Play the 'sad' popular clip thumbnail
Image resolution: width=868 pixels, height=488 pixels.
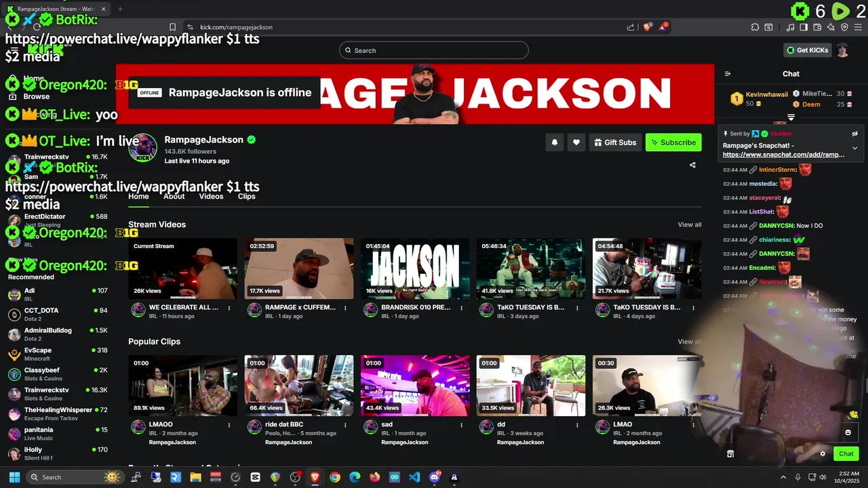coord(415,386)
